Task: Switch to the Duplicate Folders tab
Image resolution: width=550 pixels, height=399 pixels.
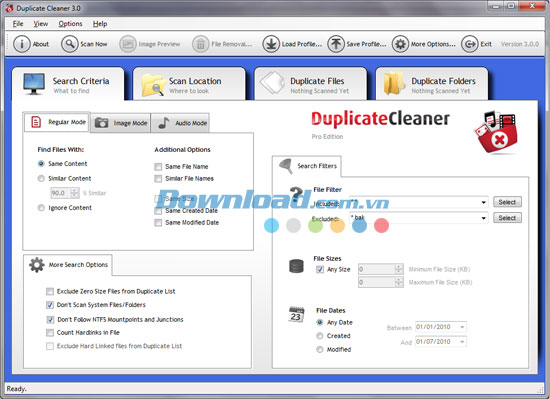Action: (x=432, y=84)
